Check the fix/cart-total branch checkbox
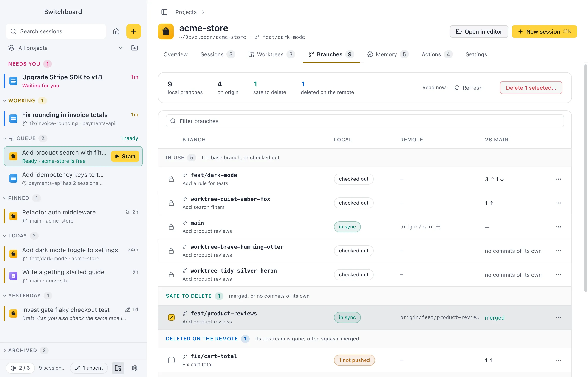588x377 pixels. 171,360
